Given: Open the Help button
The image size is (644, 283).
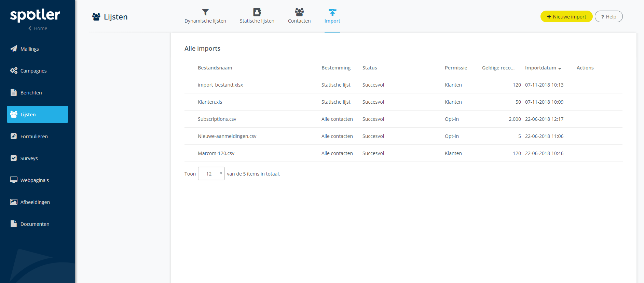Looking at the screenshot, I should pos(608,17).
